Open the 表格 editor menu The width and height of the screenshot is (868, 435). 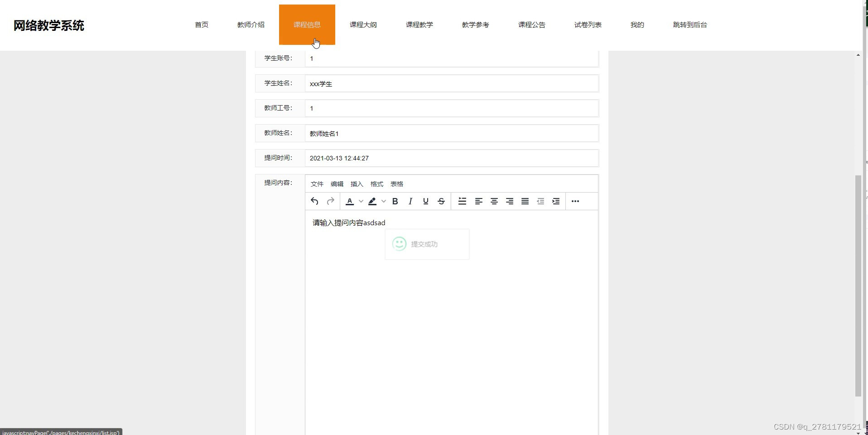[397, 184]
